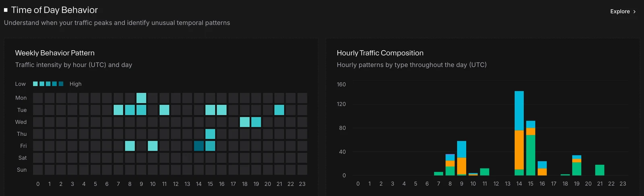
Task: Click the "Hourly Traffic Composition" title
Action: (x=380, y=53)
